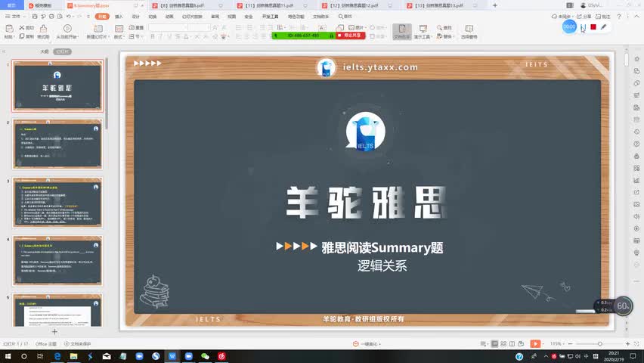This screenshot has width=644, height=363.
Task: Open the Design ribbon tab
Action: click(x=135, y=17)
